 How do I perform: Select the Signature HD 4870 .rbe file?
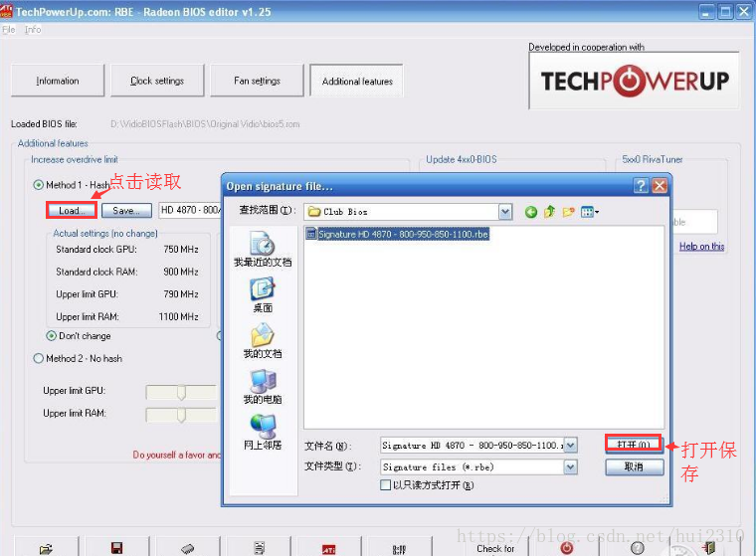tap(398, 234)
